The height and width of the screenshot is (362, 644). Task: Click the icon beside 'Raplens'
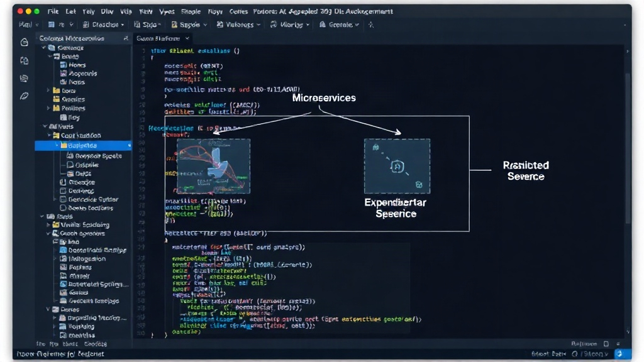click(64, 267)
